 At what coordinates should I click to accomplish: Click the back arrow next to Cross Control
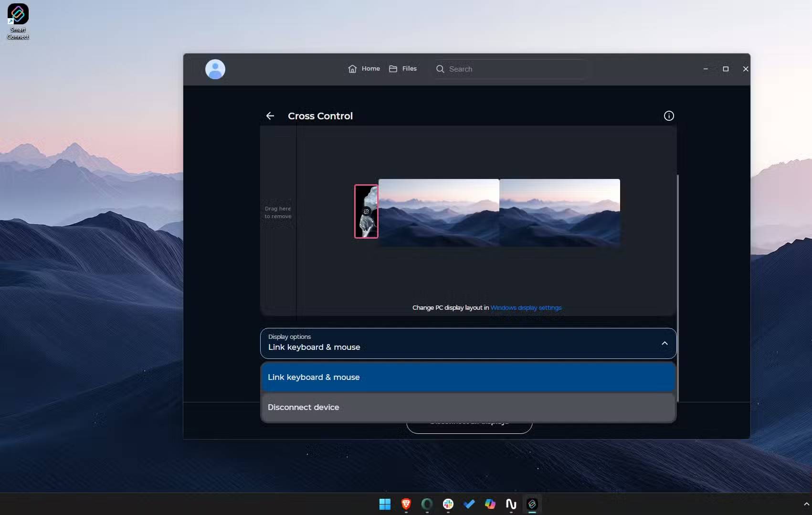(x=270, y=116)
